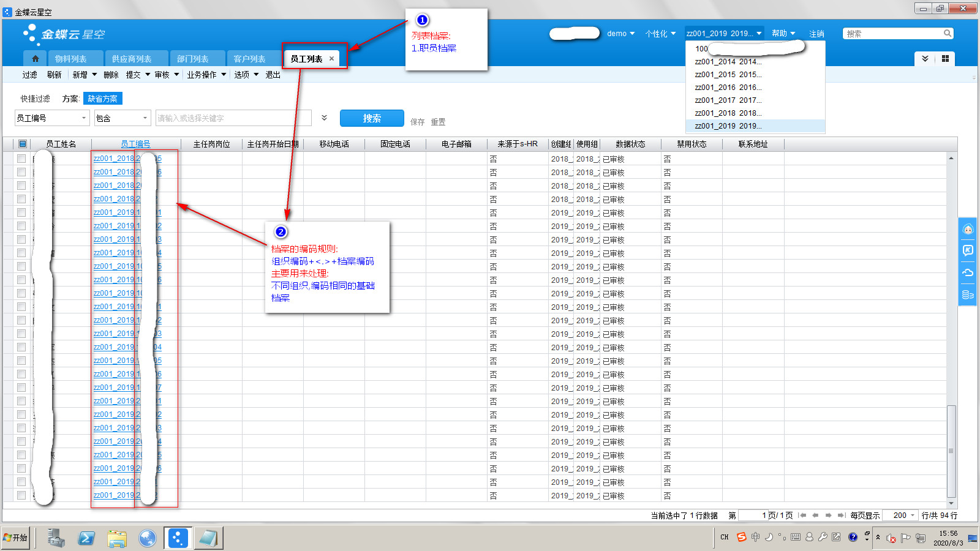Switch to the 物料列表 tab
Screen dimensions: 980x551
pos(70,59)
